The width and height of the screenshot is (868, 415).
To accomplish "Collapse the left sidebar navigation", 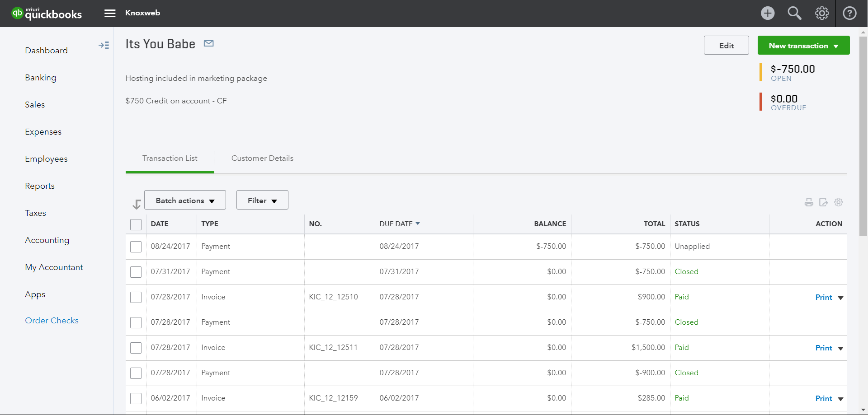I will click(x=104, y=45).
